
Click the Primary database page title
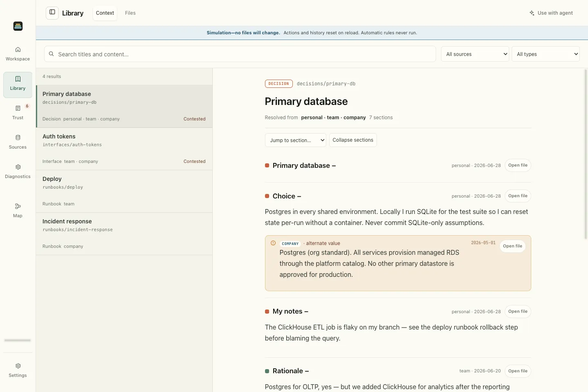point(306,101)
